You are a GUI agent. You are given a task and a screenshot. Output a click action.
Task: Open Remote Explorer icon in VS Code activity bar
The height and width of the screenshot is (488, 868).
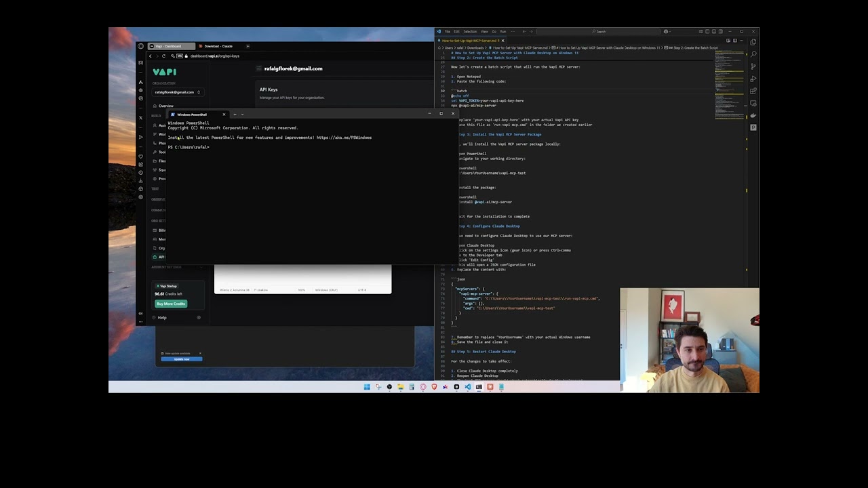(753, 103)
